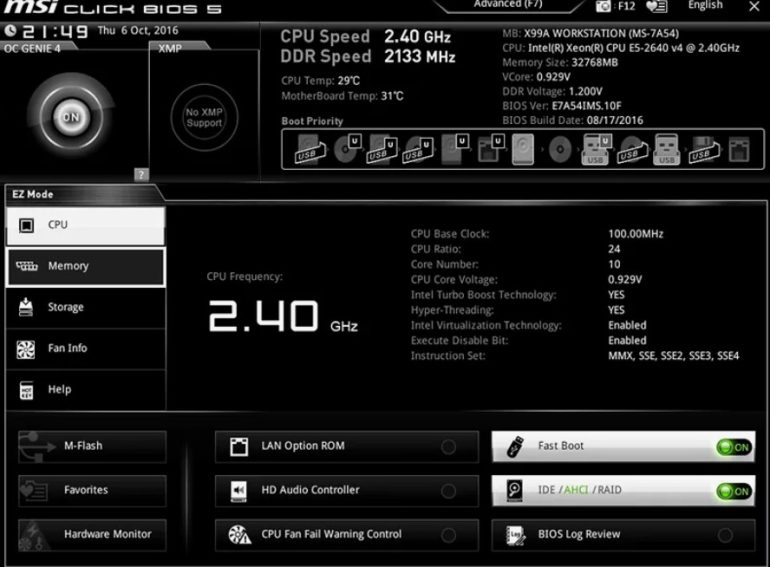Toggle the IDE / AHCI / RAID switch
This screenshot has height=567, width=770.
tap(734, 491)
